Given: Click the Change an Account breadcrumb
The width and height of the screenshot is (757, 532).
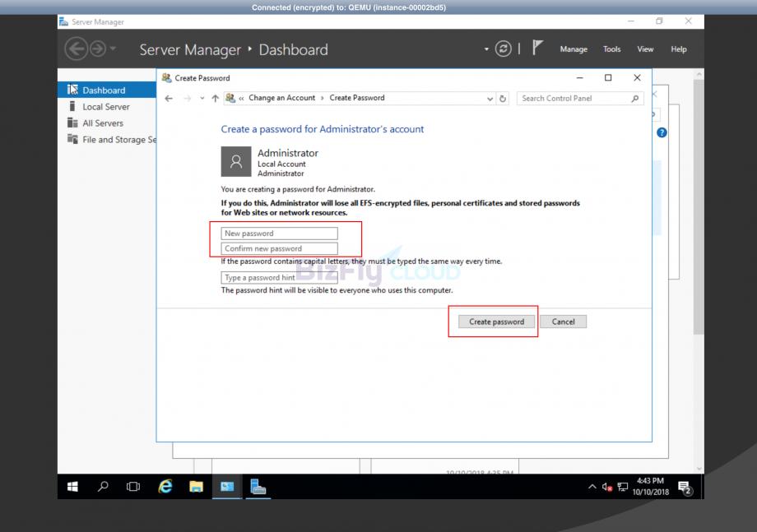Looking at the screenshot, I should (281, 98).
